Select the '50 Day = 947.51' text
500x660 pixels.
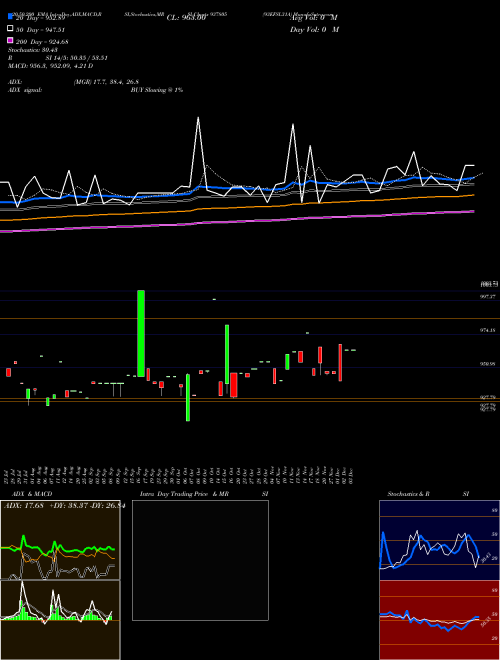(x=40, y=30)
